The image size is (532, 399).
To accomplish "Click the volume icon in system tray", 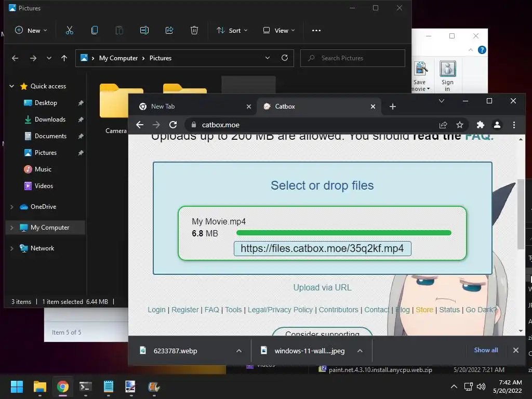I will click(481, 387).
